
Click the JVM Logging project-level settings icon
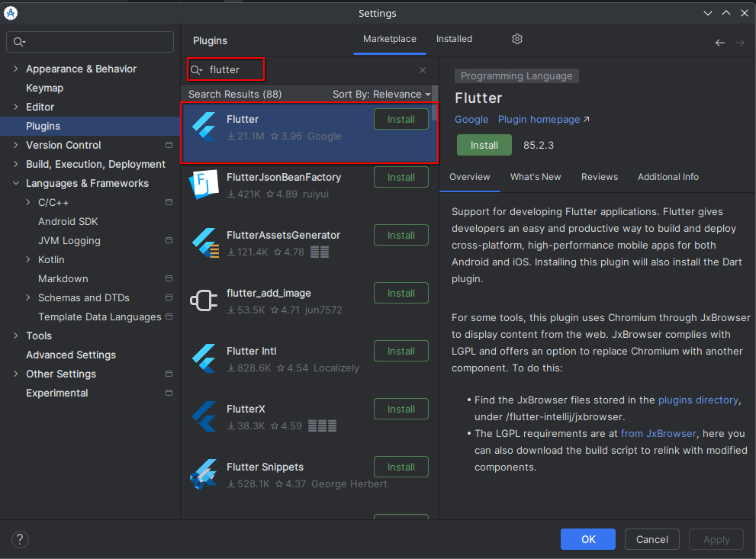[169, 240]
